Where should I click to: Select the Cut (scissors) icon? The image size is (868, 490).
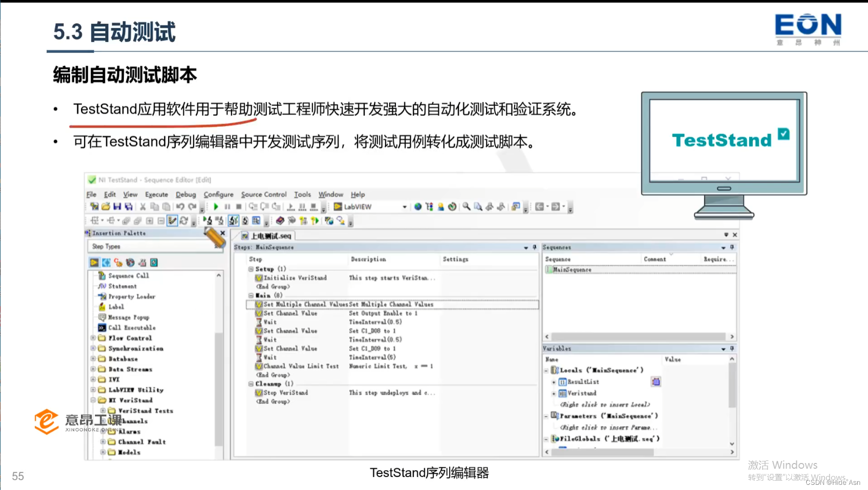pos(143,207)
